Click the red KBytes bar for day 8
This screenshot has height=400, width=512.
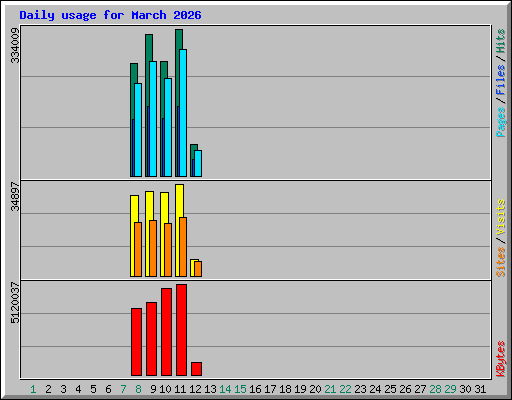(136, 342)
